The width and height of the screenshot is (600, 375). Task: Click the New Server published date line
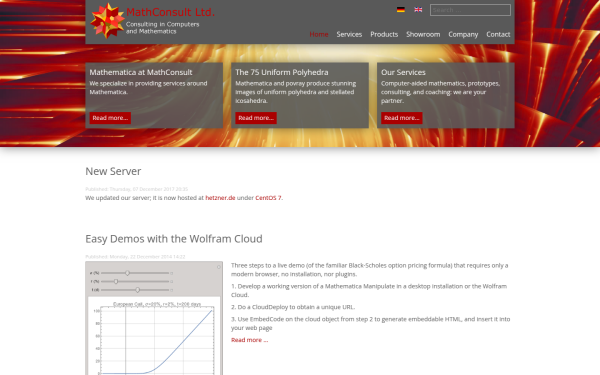coord(137,189)
